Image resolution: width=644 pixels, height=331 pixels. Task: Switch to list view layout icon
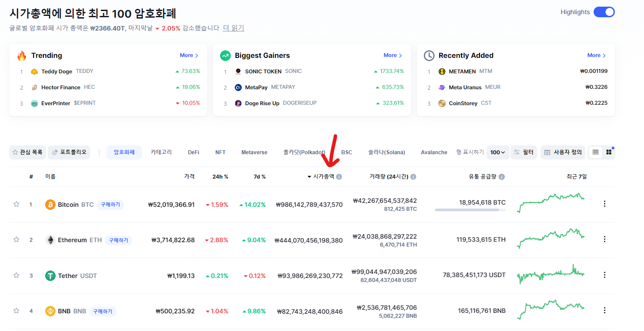[595, 152]
